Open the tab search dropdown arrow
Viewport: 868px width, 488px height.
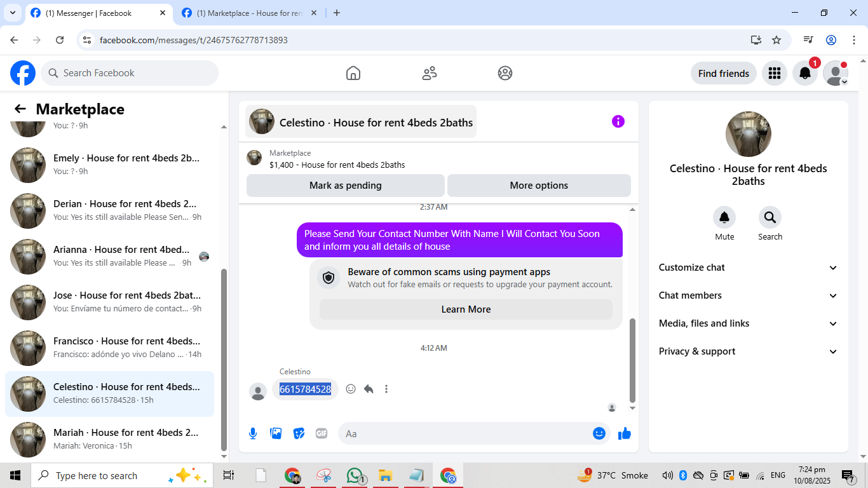[12, 13]
